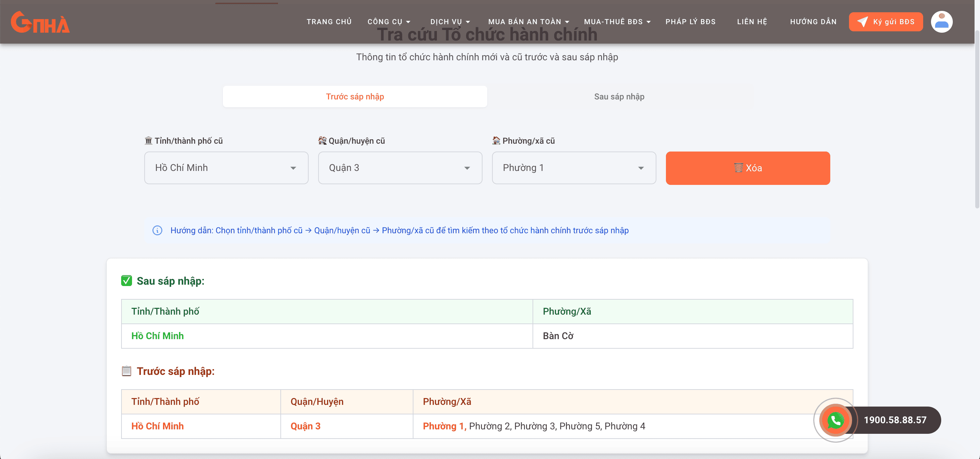This screenshot has width=980, height=459.
Task: Click the paper plane icon on Ký gửi BĐS
Action: tap(862, 22)
